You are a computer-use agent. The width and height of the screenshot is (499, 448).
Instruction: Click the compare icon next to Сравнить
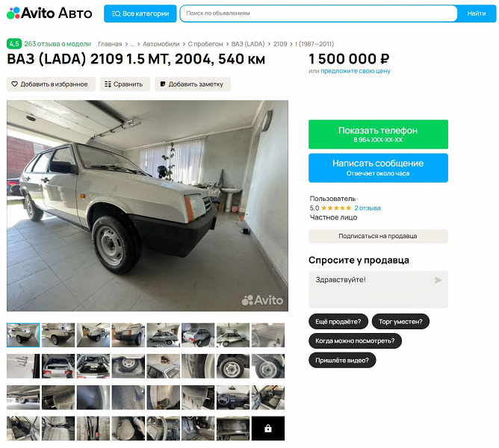pos(108,84)
